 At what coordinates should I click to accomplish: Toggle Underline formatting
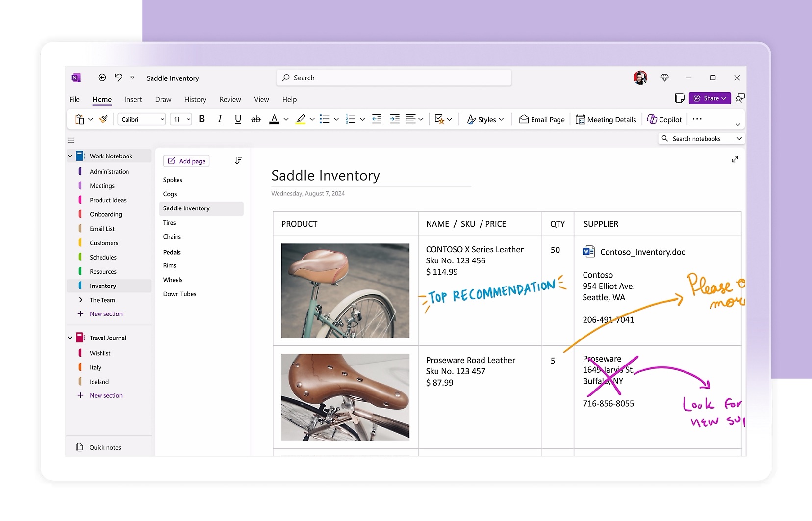click(x=238, y=119)
